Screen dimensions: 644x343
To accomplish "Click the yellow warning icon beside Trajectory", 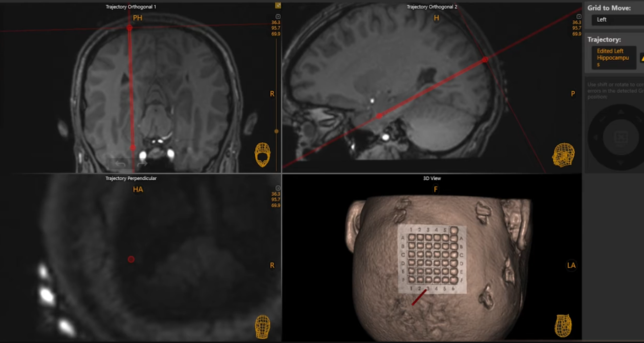I will click(642, 58).
